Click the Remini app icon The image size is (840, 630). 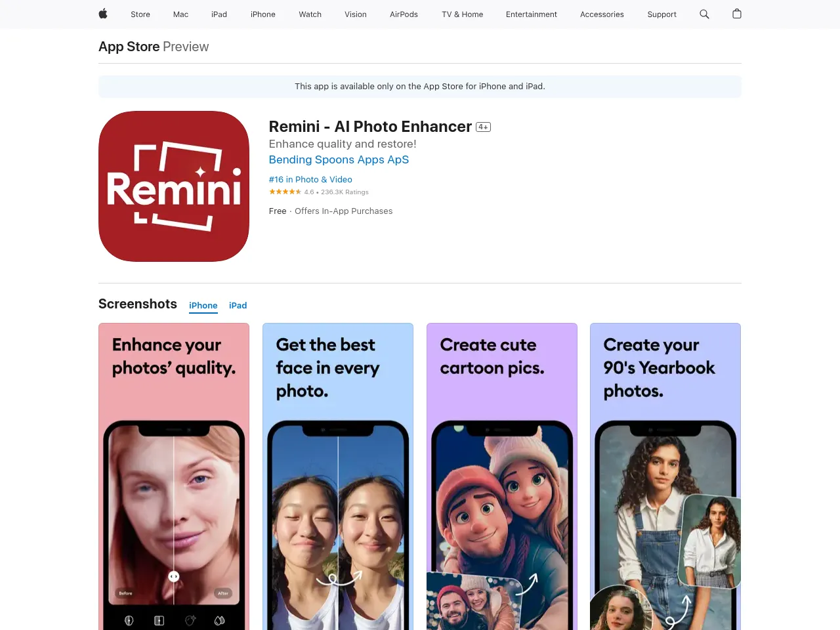point(174,186)
